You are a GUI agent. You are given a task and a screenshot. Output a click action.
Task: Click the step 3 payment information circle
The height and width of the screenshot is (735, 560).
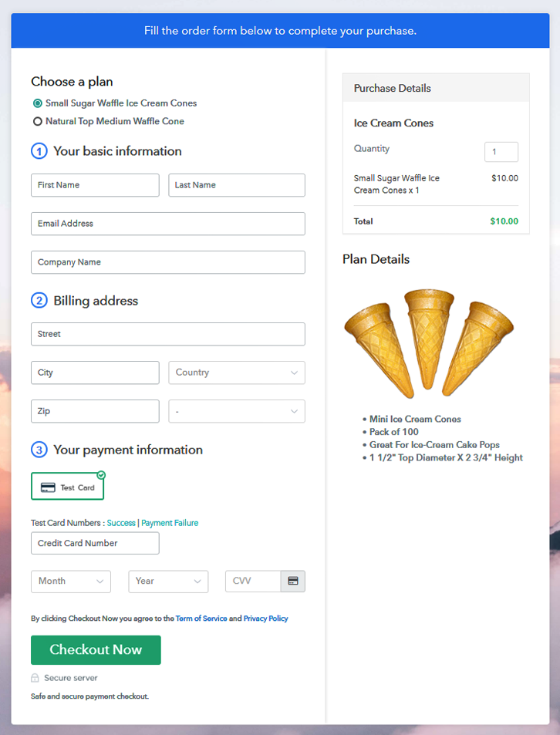[39, 450]
